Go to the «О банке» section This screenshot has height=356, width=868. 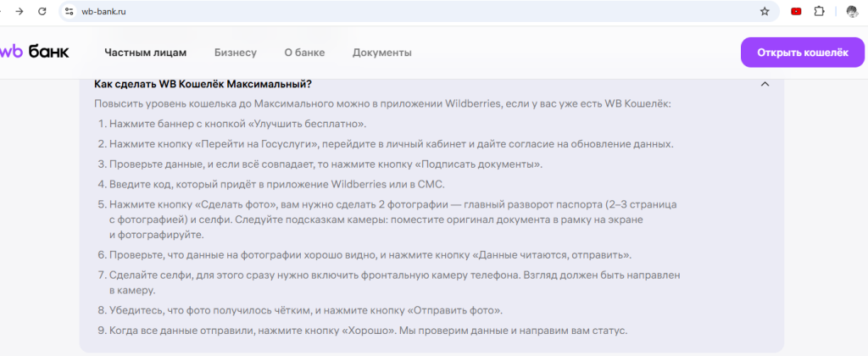(x=304, y=53)
